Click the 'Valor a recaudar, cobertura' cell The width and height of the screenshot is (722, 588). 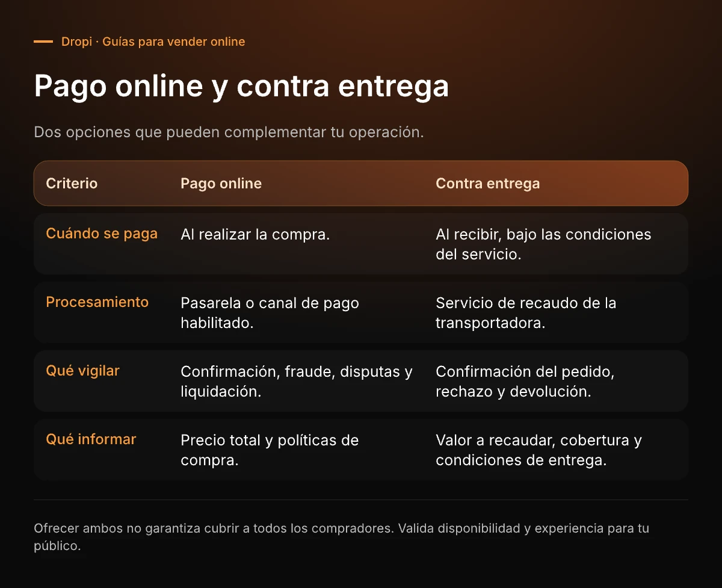coord(538,450)
